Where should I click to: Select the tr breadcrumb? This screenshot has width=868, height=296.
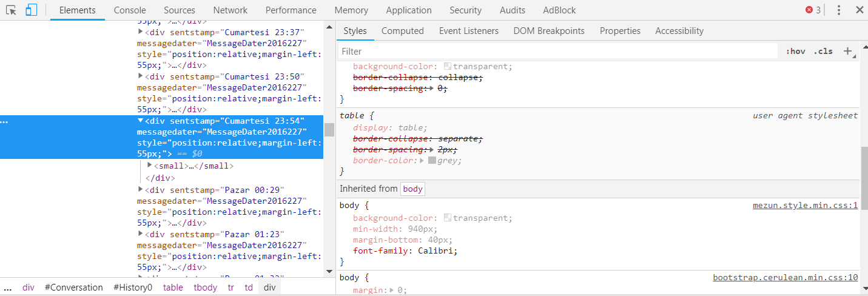(x=230, y=288)
